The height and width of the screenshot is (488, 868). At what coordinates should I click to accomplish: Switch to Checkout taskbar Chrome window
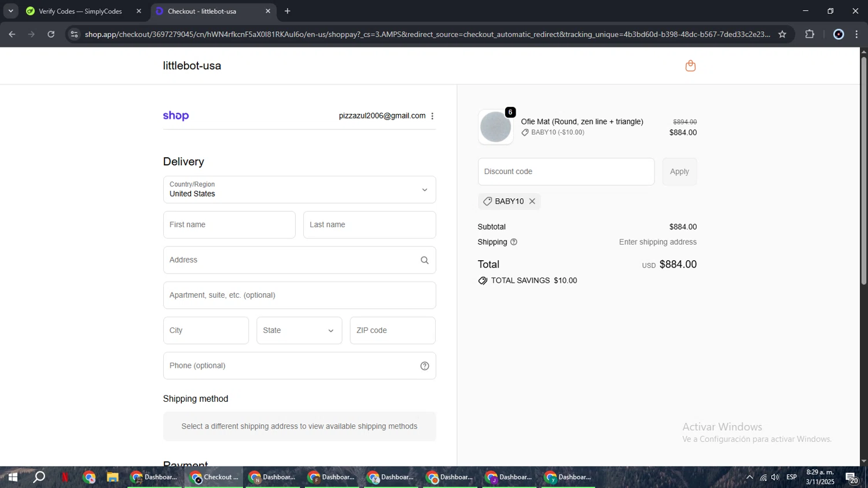214,478
